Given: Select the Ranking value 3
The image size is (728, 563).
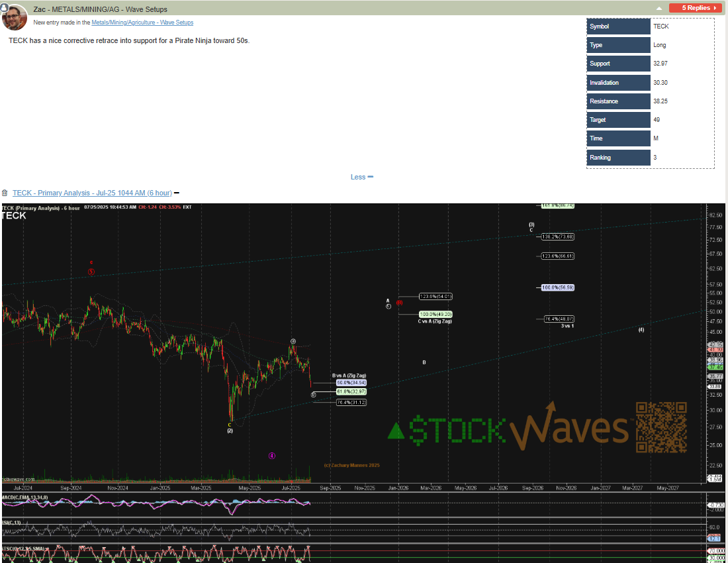Looking at the screenshot, I should (x=655, y=158).
